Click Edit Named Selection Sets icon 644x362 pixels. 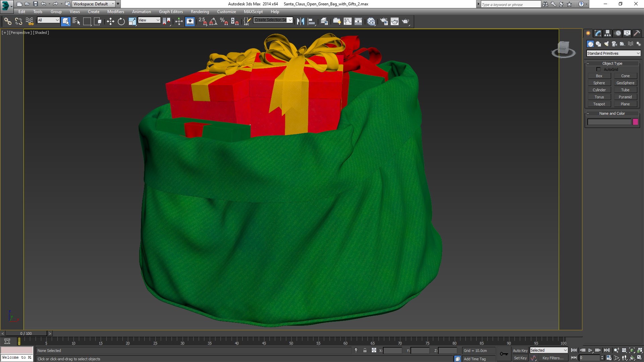pyautogui.click(x=247, y=21)
